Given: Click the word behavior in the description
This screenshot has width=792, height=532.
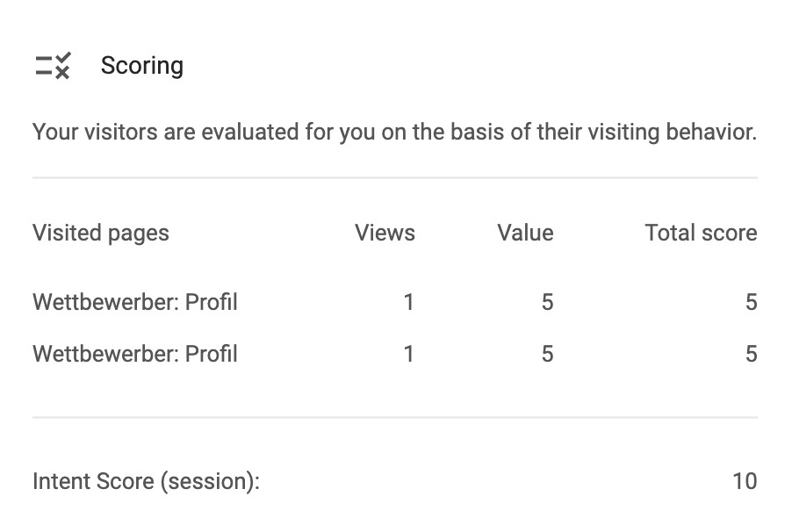Looking at the screenshot, I should (x=711, y=132).
